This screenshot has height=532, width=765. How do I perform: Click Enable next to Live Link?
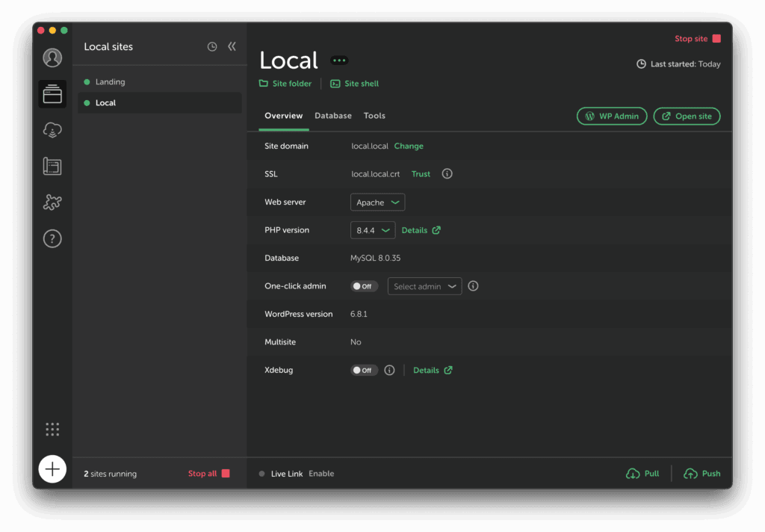(x=321, y=474)
